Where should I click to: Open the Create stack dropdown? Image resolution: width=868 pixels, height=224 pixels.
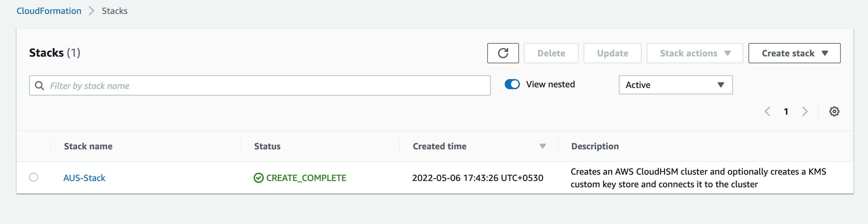tap(794, 53)
